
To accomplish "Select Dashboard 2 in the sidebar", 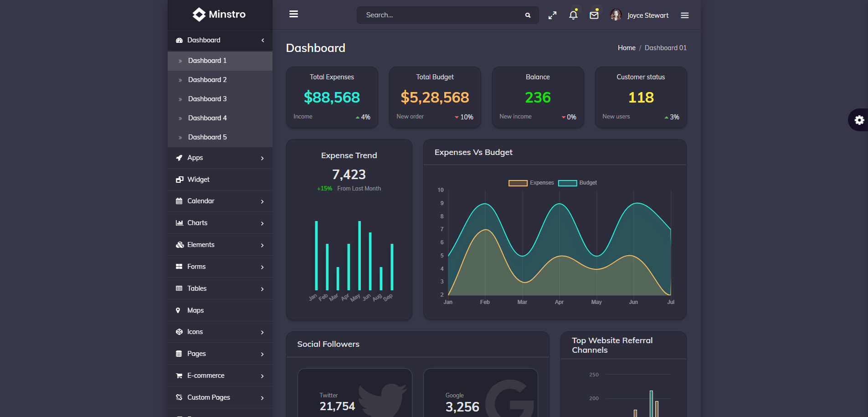I will point(220,80).
